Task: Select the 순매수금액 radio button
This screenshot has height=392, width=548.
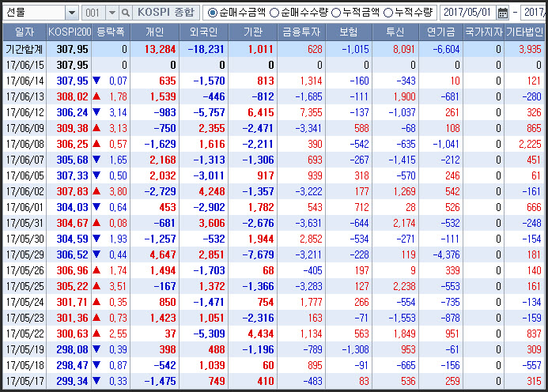Action: (212, 13)
